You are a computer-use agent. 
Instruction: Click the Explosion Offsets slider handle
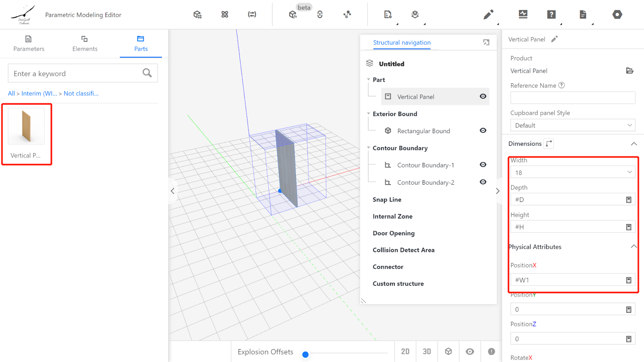(305, 354)
